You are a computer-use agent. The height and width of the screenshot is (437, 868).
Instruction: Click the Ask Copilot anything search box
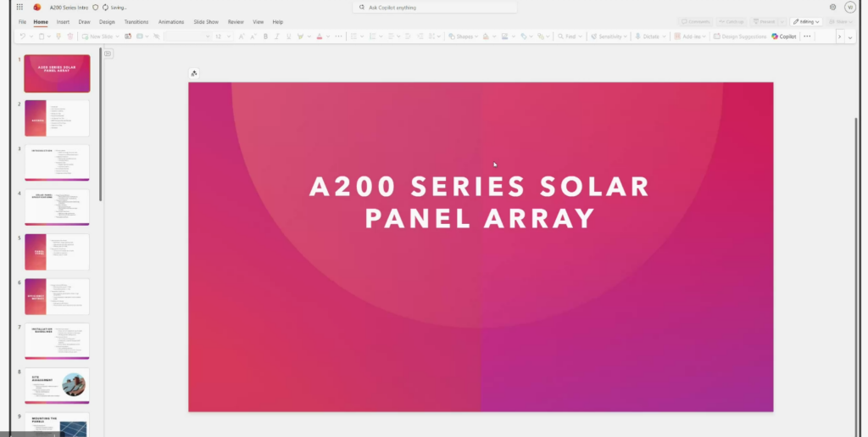pyautogui.click(x=435, y=7)
